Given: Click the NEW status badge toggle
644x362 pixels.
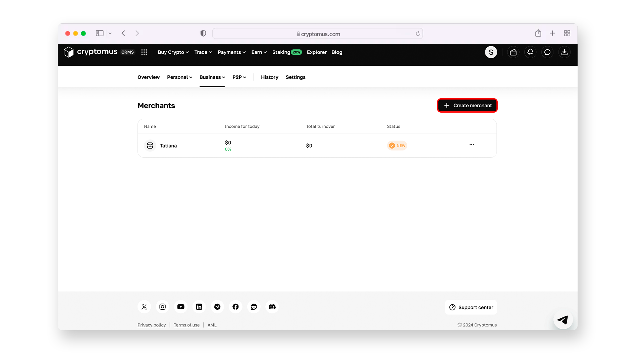Looking at the screenshot, I should (397, 145).
